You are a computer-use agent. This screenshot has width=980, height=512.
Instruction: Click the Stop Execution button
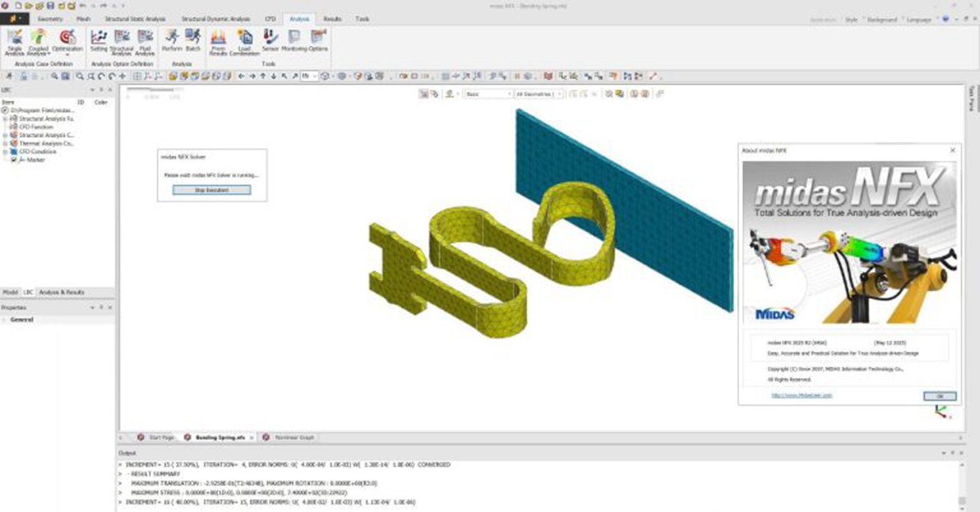pos(212,190)
